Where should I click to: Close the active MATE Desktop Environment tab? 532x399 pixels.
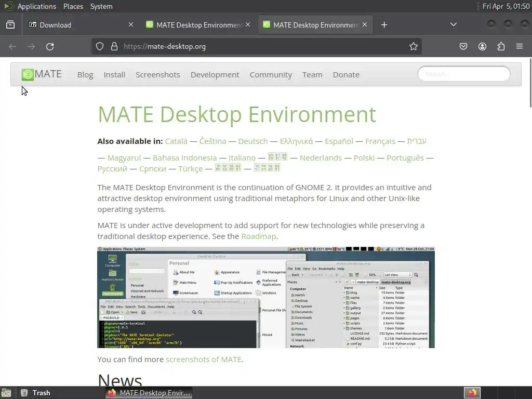(365, 24)
